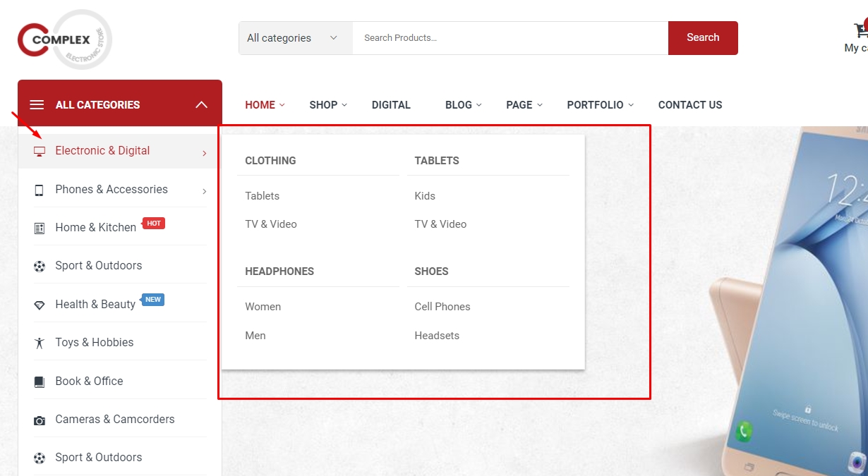Click the Toys & Hobbies figure icon
The height and width of the screenshot is (476, 868).
pos(40,341)
